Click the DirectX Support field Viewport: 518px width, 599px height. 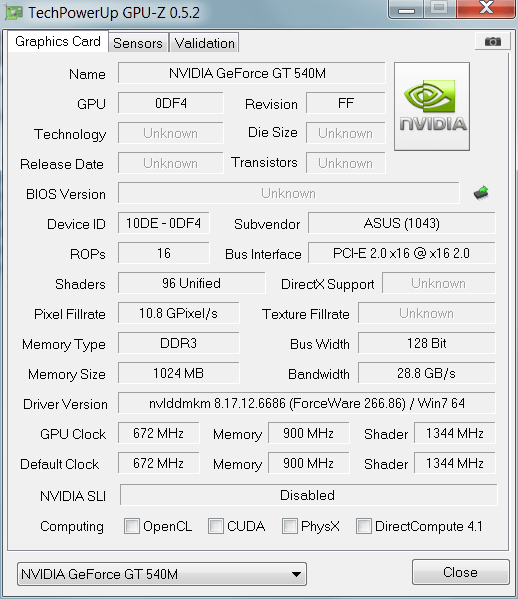(439, 283)
